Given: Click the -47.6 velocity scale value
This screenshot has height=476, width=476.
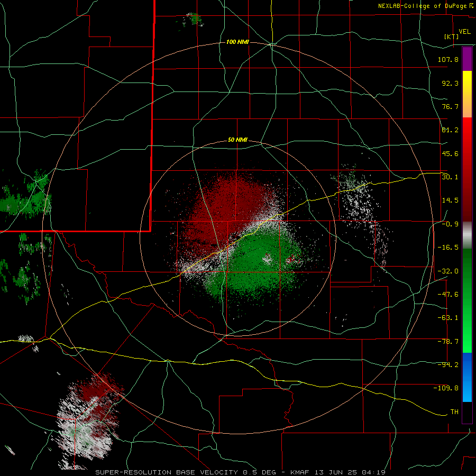Looking at the screenshot, I should point(448,295).
